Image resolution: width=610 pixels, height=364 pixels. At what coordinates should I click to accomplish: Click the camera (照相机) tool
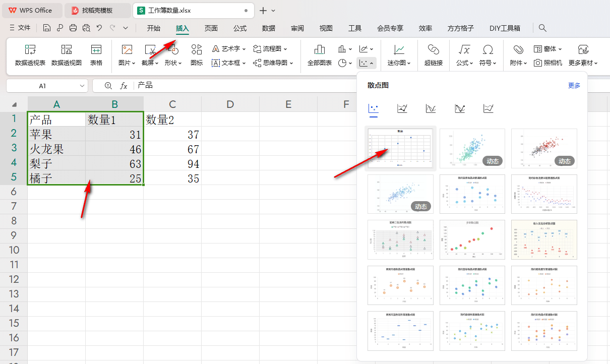point(548,63)
